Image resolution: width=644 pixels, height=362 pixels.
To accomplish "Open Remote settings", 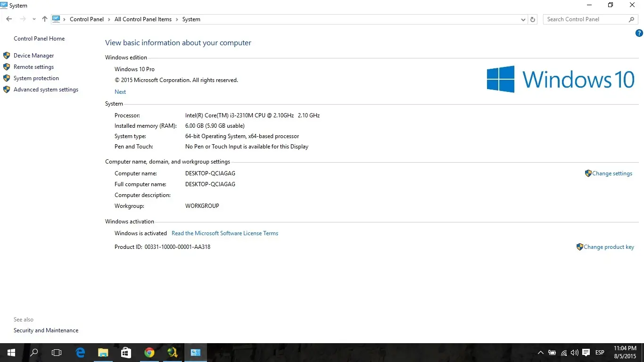I will tap(33, 66).
